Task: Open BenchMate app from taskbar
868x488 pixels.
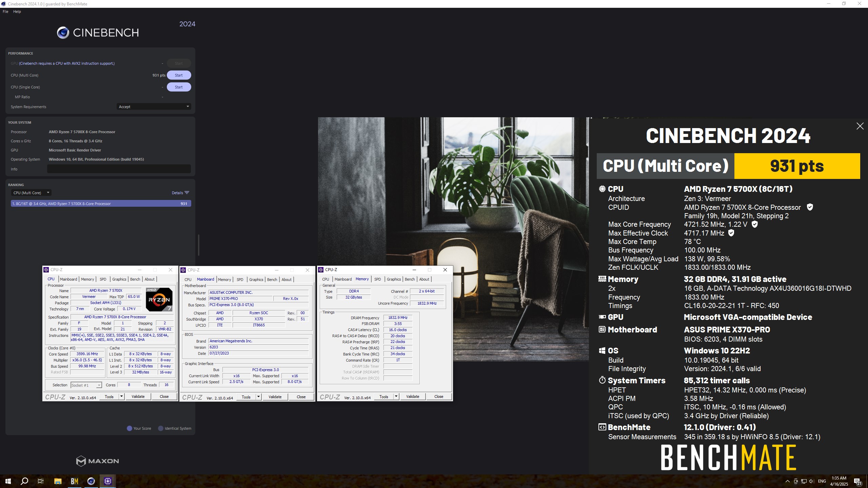Action: 74,481
